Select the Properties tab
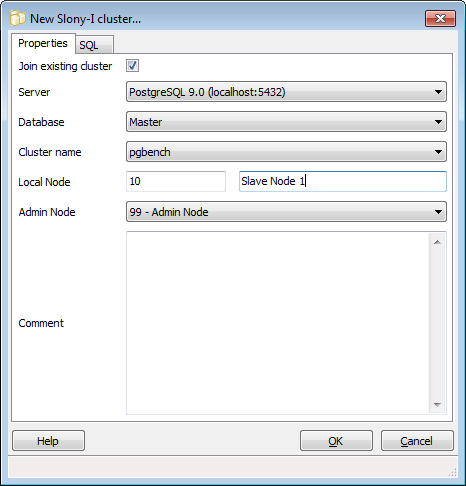Viewport: 466px width, 486px height. click(43, 43)
